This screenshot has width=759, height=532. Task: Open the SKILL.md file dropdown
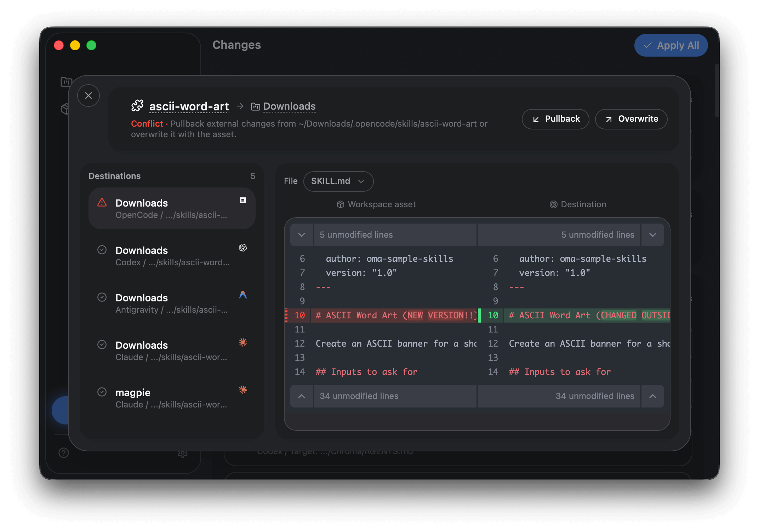click(x=338, y=181)
